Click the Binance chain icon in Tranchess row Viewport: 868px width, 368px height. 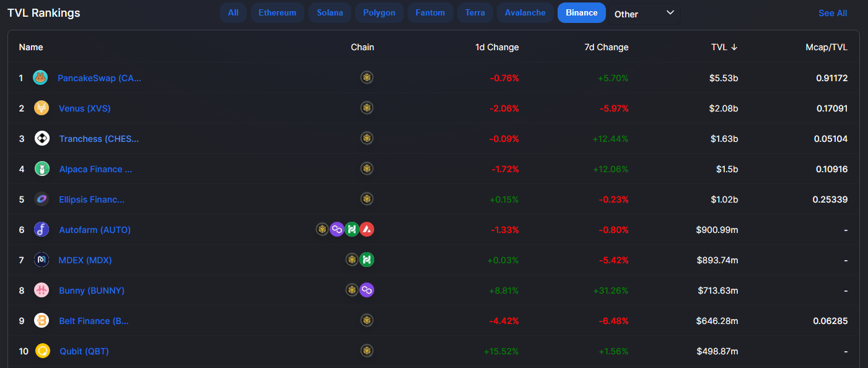367,138
